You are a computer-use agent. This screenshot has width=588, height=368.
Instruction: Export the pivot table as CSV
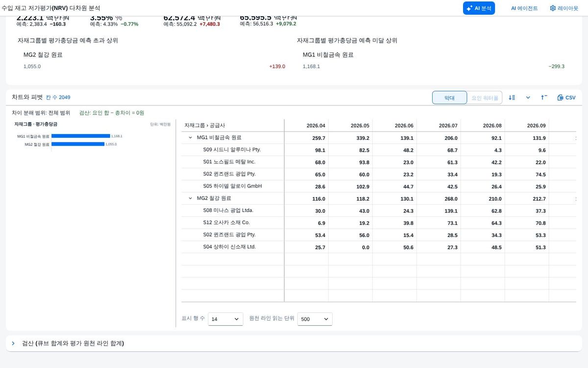click(566, 98)
